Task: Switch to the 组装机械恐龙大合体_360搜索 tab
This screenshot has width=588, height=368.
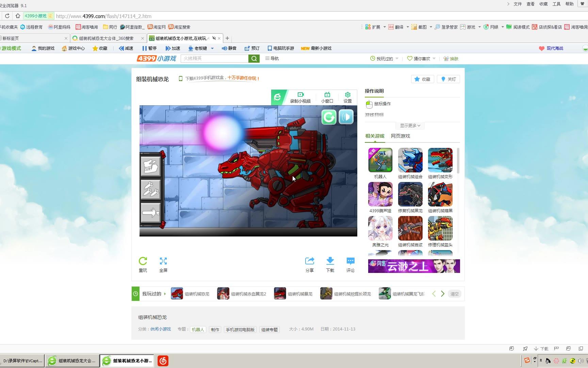Action: tap(109, 38)
